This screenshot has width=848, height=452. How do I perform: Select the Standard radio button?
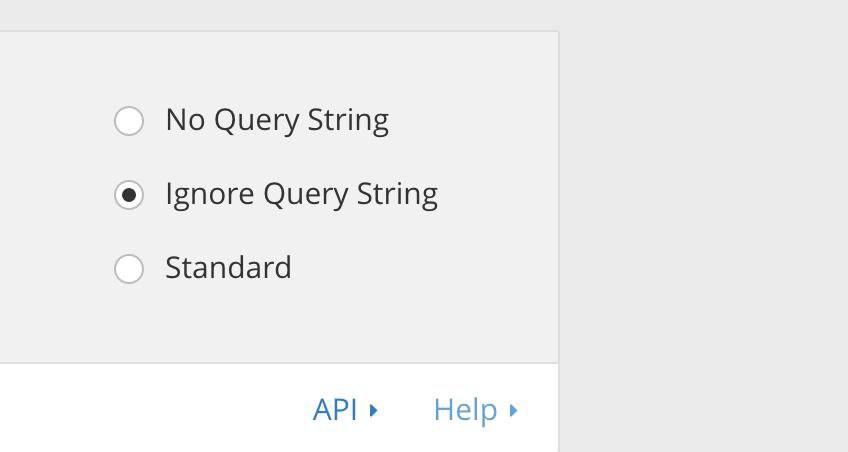129,269
